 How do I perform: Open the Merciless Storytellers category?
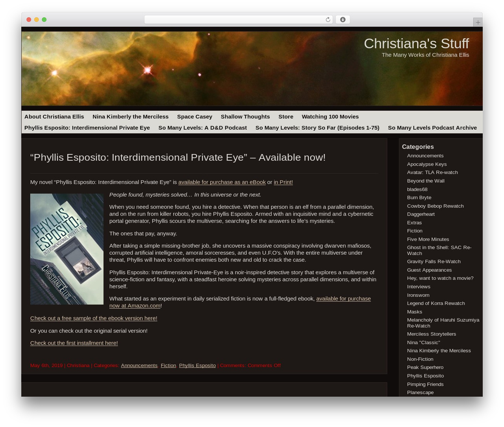click(x=432, y=334)
